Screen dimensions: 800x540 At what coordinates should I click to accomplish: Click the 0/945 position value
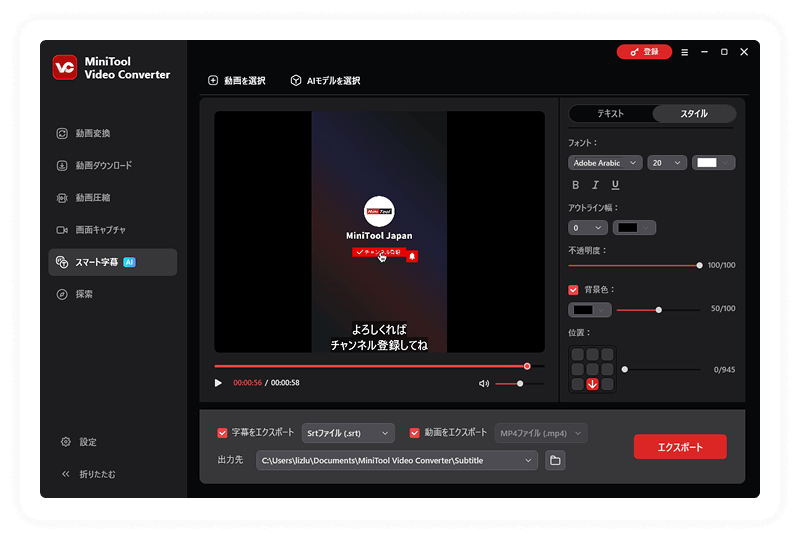pyautogui.click(x=724, y=370)
